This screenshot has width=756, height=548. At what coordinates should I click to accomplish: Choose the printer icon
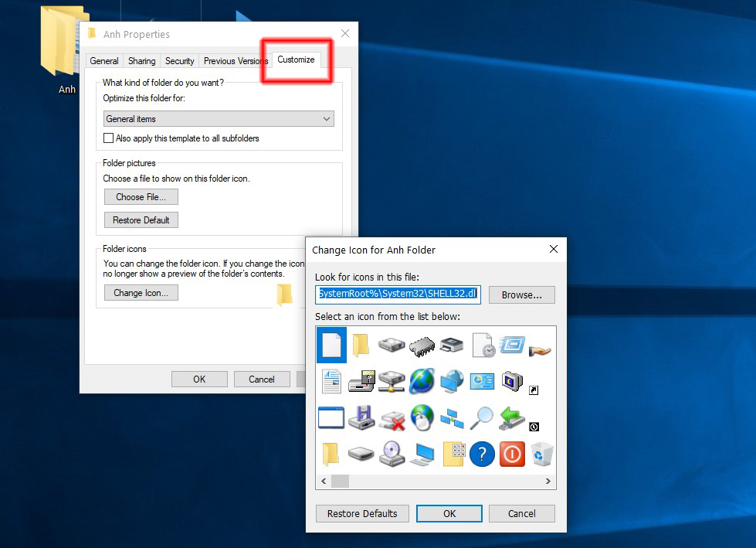point(452,345)
